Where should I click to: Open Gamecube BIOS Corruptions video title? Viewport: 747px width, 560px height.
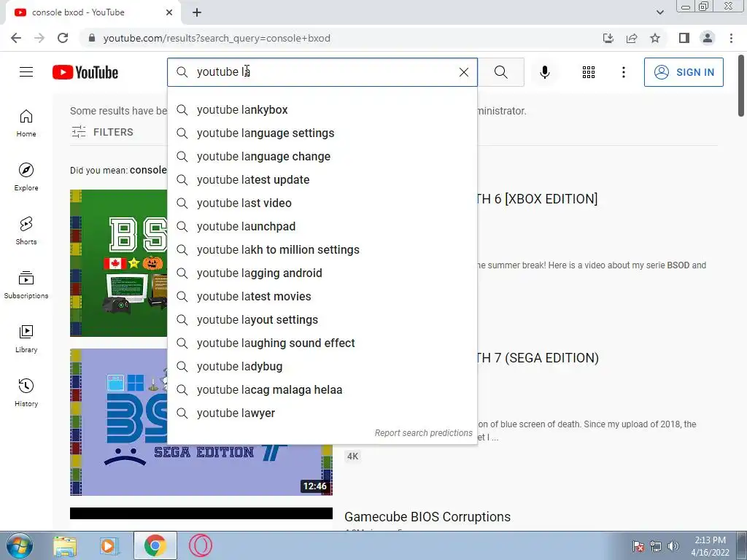click(427, 517)
